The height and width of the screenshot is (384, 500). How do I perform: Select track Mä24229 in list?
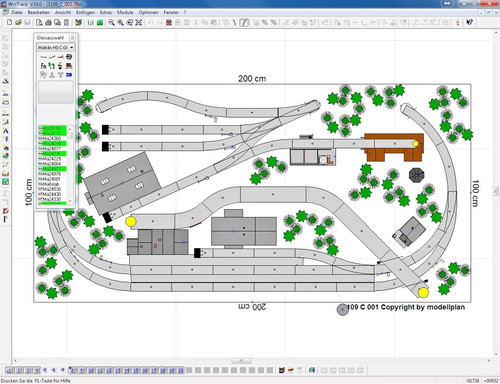[52, 159]
